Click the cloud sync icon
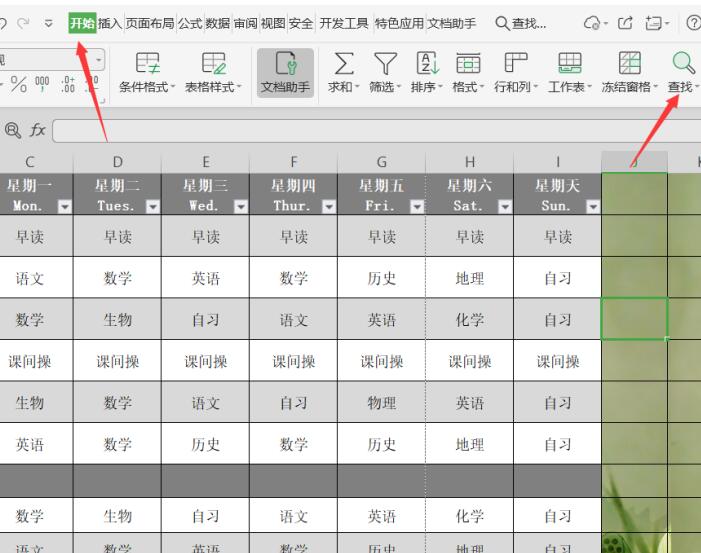 pyautogui.click(x=592, y=23)
